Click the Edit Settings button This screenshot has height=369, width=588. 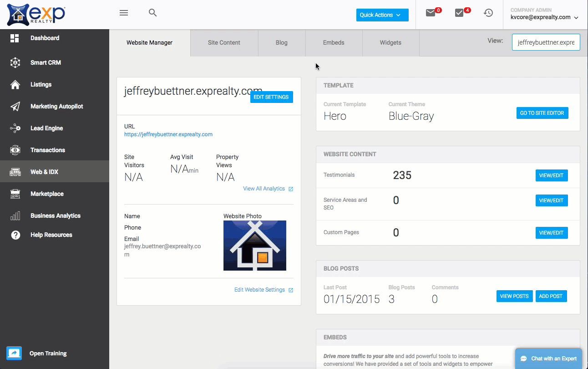pyautogui.click(x=271, y=97)
